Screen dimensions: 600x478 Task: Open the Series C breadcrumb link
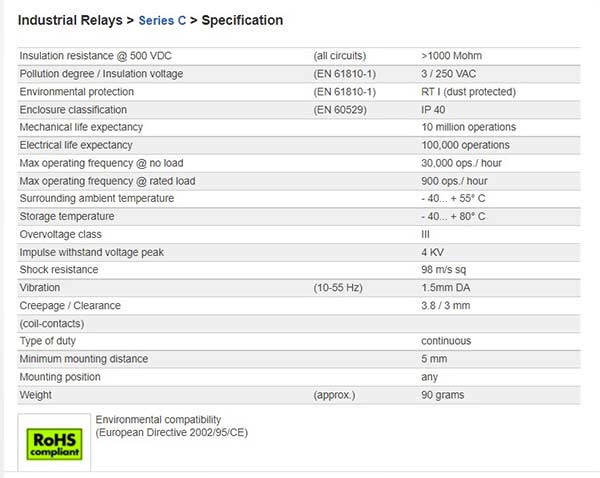coord(162,20)
